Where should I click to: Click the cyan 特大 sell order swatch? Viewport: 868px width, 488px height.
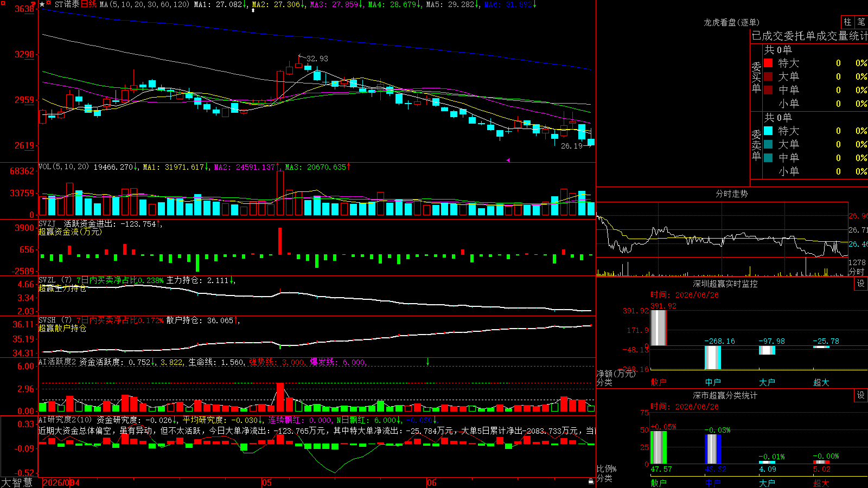pyautogui.click(x=768, y=131)
